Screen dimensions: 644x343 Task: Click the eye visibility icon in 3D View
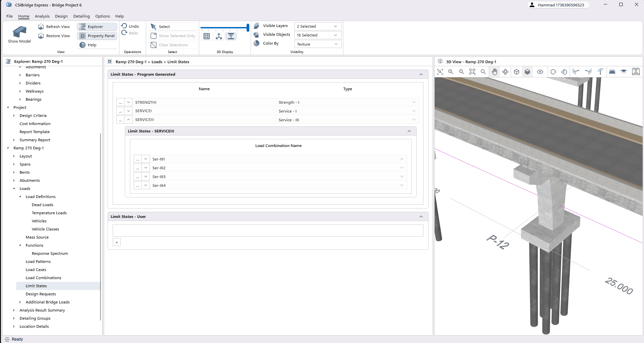click(x=540, y=72)
